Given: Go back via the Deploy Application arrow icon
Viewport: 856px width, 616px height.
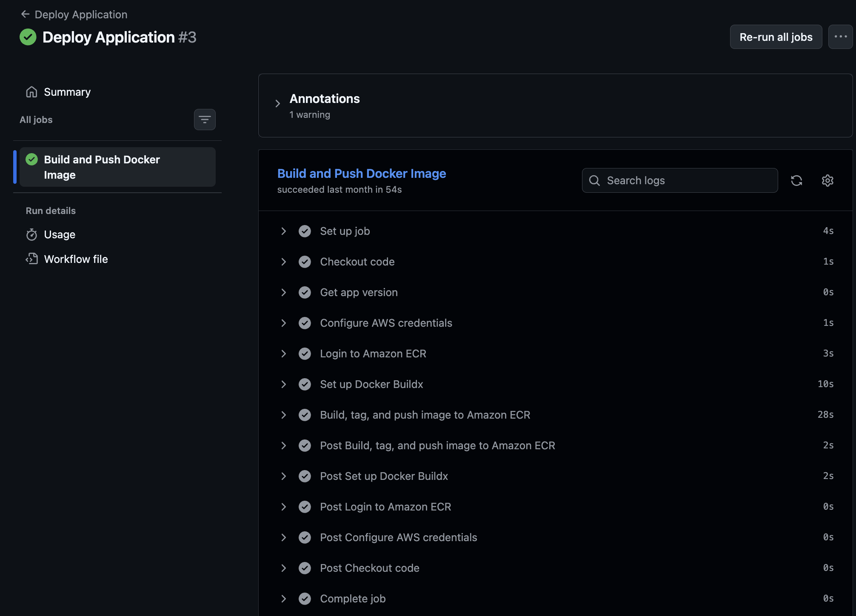Looking at the screenshot, I should pyautogui.click(x=25, y=14).
